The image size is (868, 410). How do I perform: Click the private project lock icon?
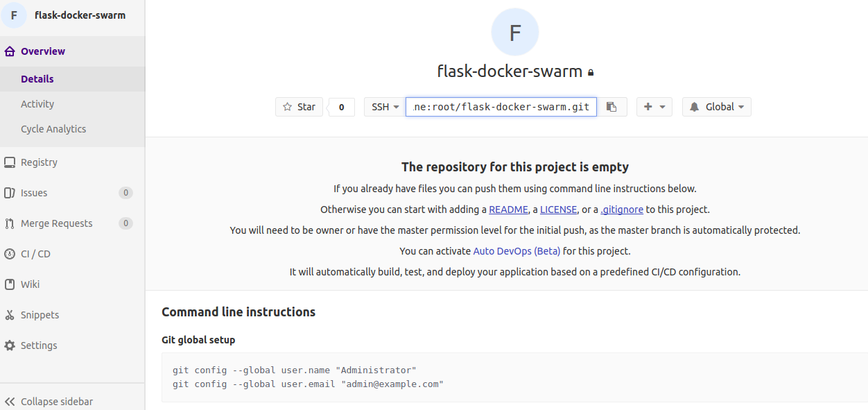click(591, 71)
